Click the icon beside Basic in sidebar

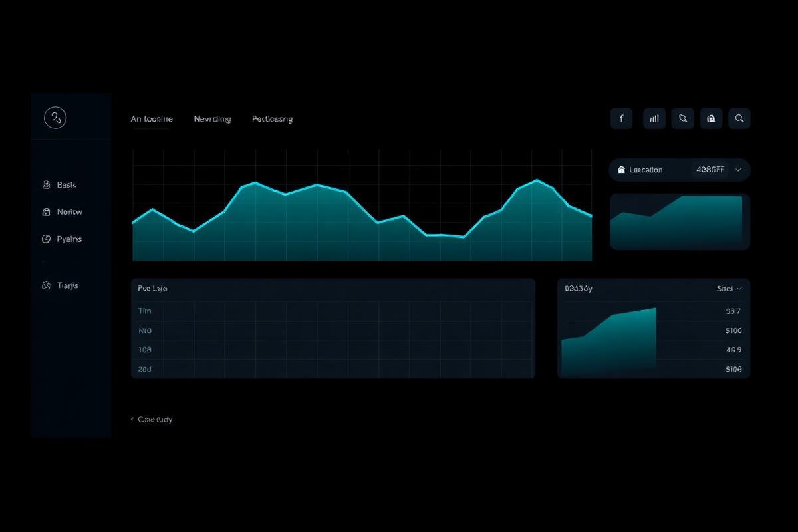46,185
